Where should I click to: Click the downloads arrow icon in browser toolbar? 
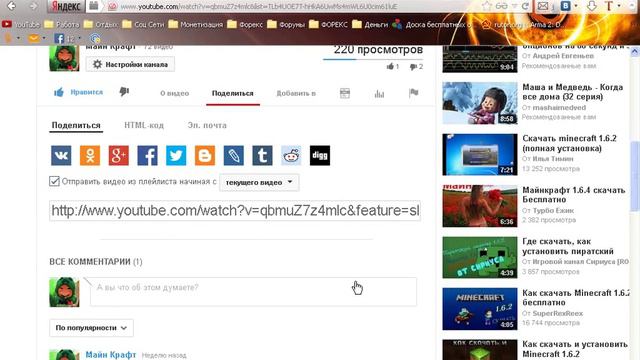click(x=591, y=6)
